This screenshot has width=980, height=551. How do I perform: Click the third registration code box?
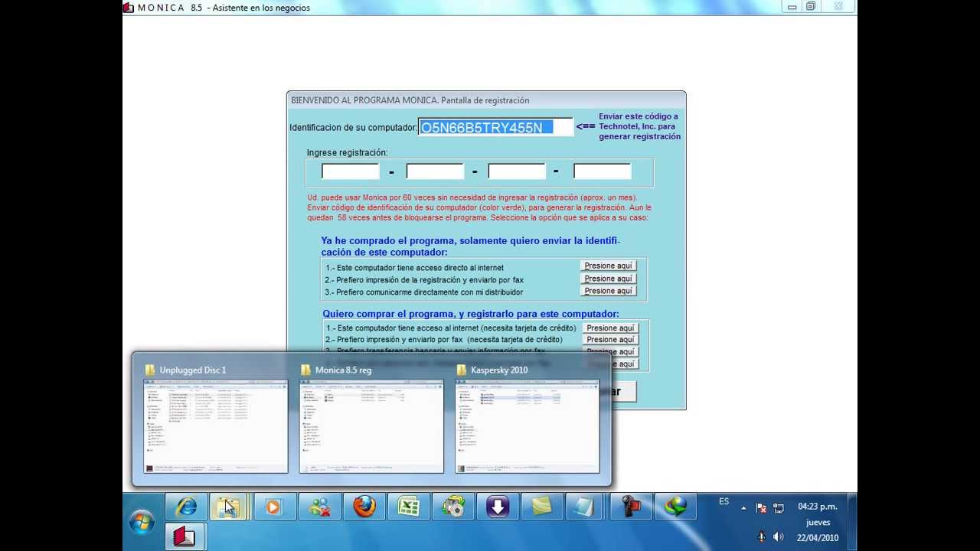coord(517,171)
